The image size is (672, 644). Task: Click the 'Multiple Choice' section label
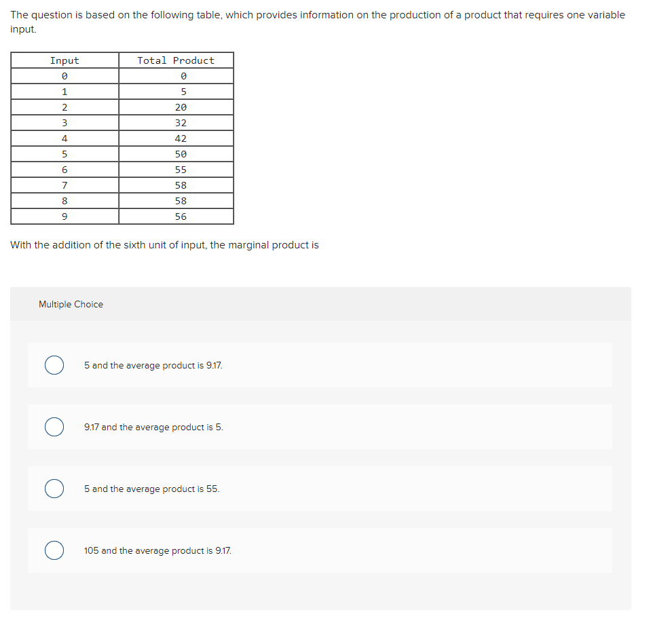(x=71, y=304)
